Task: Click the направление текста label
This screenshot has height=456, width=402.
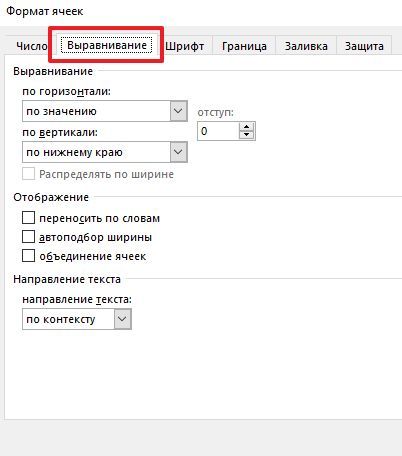Action: point(77,299)
